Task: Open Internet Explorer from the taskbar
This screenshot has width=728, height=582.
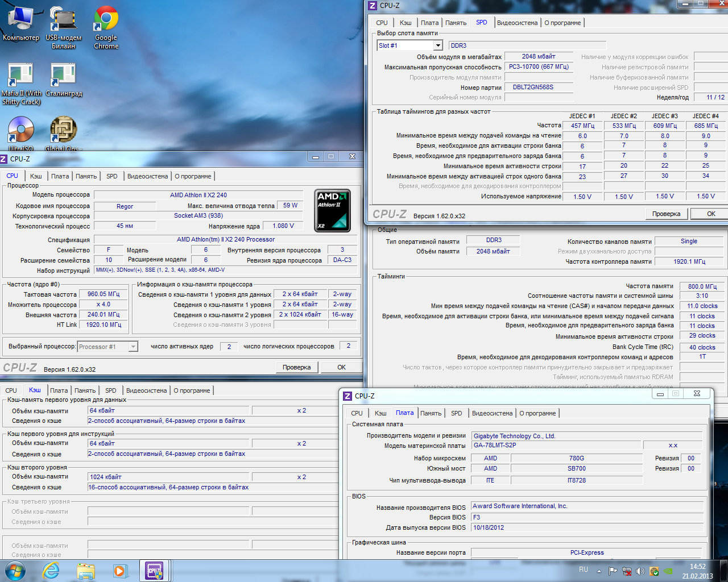Action: pos(51,570)
